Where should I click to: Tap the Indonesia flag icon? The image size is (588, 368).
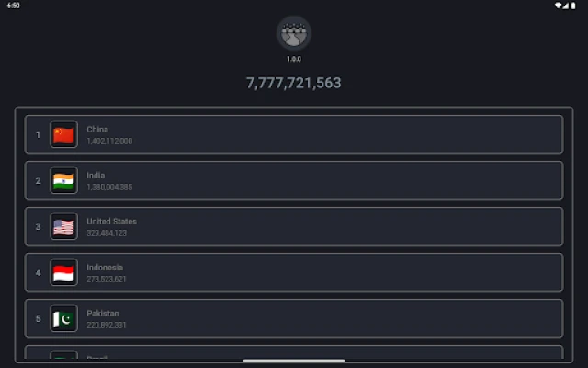[63, 272]
